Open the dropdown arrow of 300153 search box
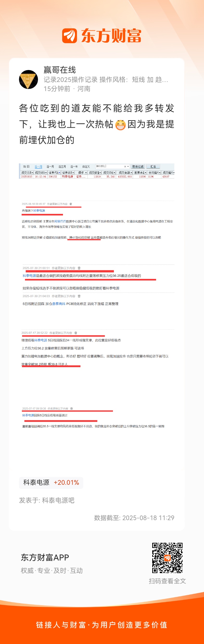This screenshot has height=644, width=204. pos(128,167)
